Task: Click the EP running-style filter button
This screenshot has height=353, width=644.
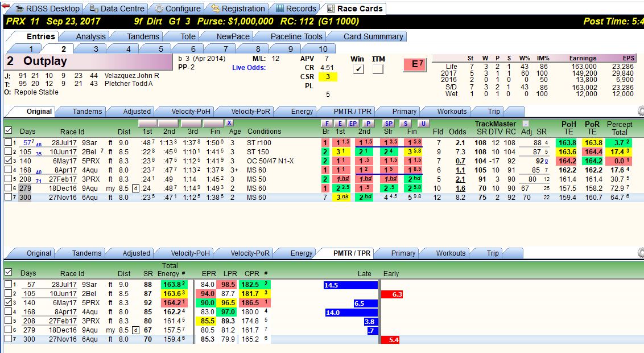Action: [x=353, y=124]
